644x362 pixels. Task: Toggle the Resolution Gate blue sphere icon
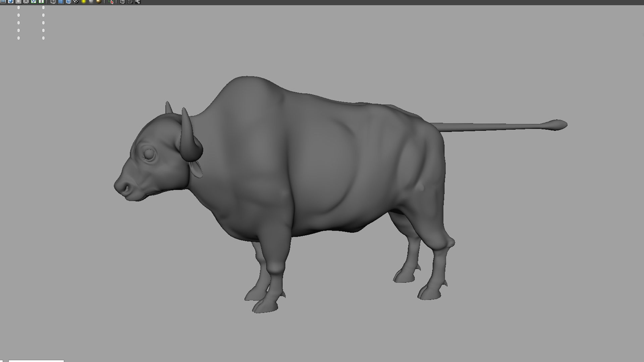click(x=11, y=1)
